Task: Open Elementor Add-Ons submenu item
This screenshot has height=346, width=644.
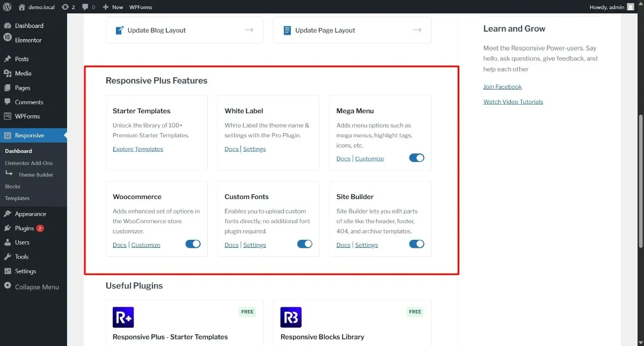Action: [x=29, y=163]
